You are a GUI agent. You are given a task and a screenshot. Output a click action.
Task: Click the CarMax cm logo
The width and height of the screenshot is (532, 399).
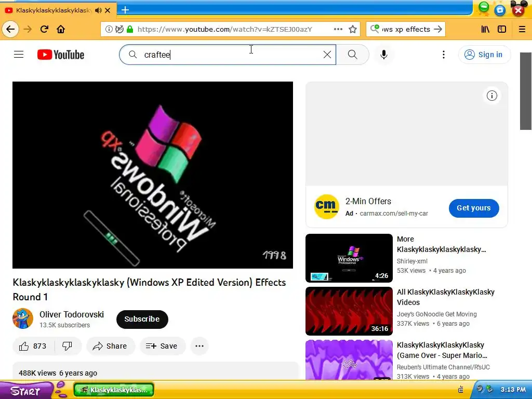326,207
